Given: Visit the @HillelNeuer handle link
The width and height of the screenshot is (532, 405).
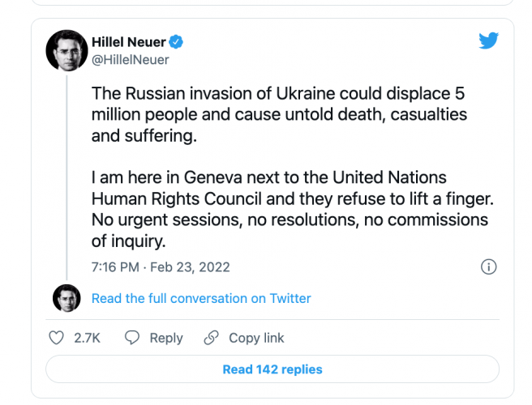Looking at the screenshot, I should point(131,60).
